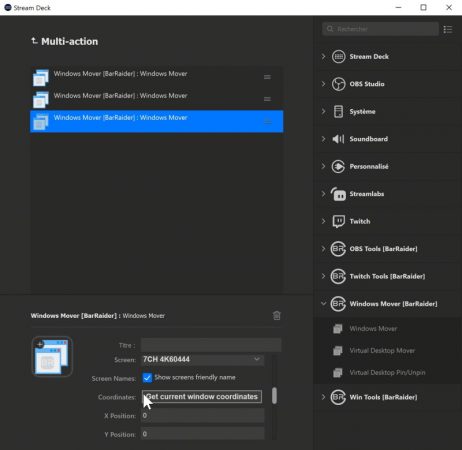Click Twitch category icon
This screenshot has width=462, height=450.
click(338, 221)
